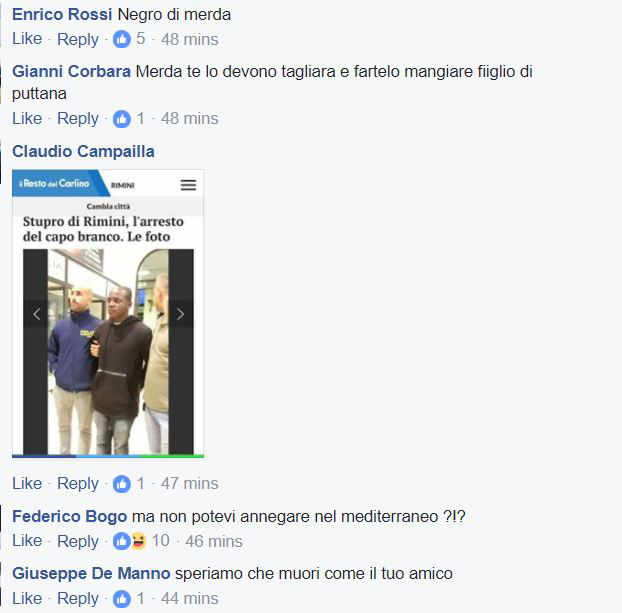Reply to Federico Bogo's comment

coord(78,541)
